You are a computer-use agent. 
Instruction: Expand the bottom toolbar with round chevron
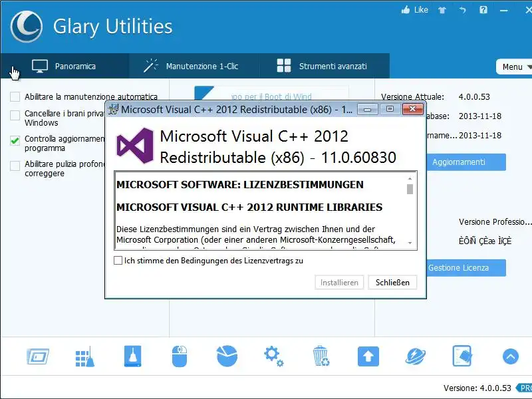point(510,356)
